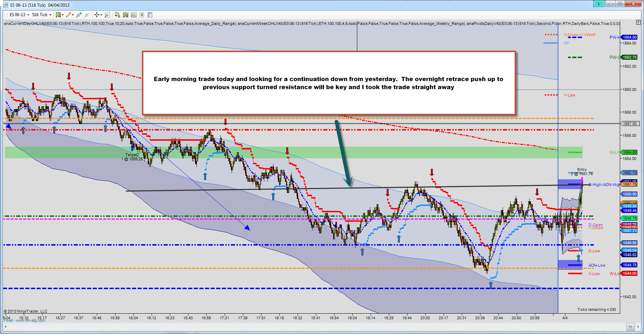Click the 20:00 time axis label

[x=425, y=318]
